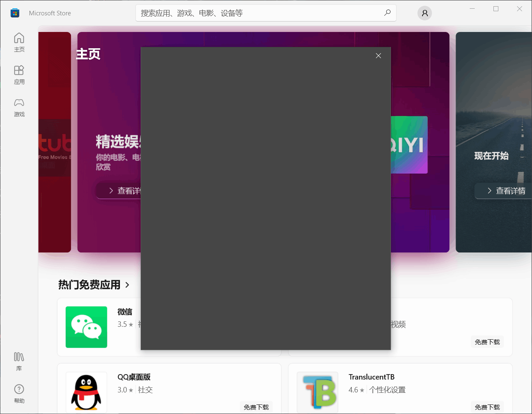Open the 帮助 help page
The width and height of the screenshot is (532, 414).
(x=19, y=394)
